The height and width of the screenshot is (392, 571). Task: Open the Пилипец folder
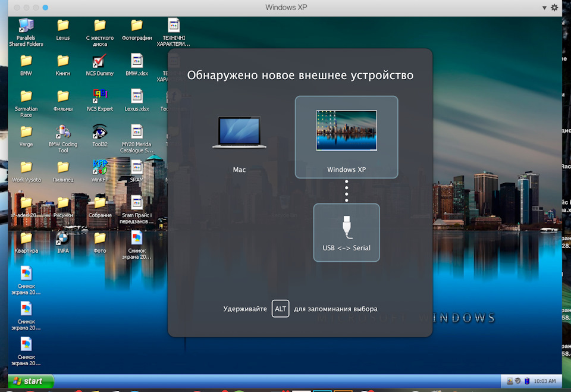coord(62,171)
